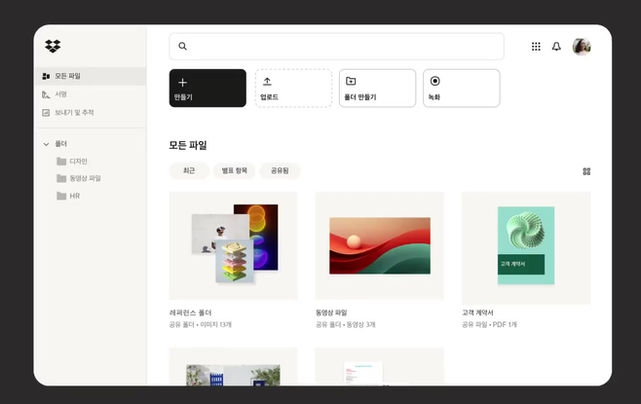This screenshot has width=641, height=404.
Task: Click the magnifier icon in search bar
Action: [x=183, y=46]
